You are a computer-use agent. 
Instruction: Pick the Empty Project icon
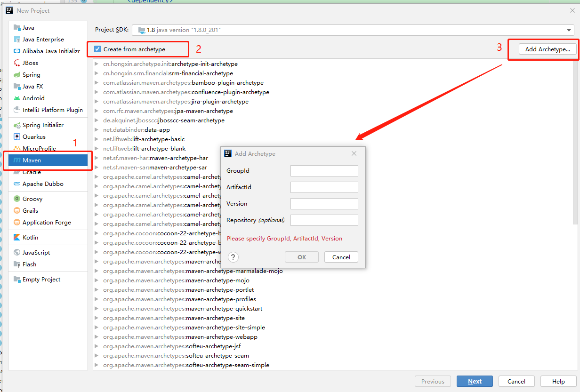[17, 280]
